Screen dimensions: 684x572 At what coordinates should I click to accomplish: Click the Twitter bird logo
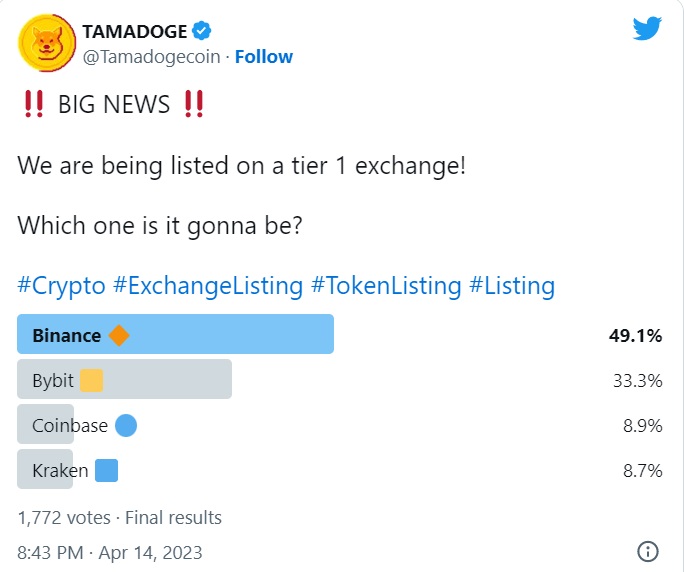(647, 28)
